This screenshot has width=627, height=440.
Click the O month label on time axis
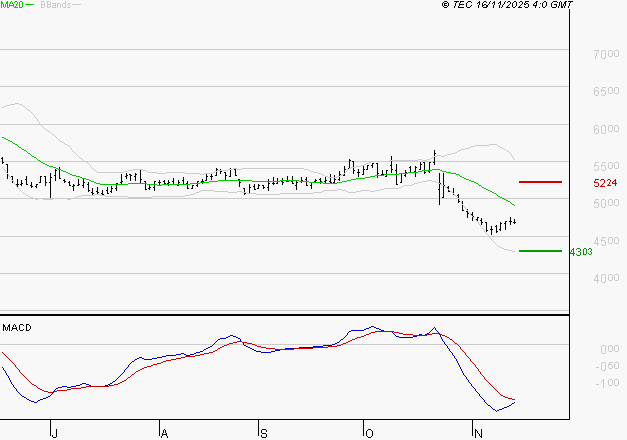369,433
